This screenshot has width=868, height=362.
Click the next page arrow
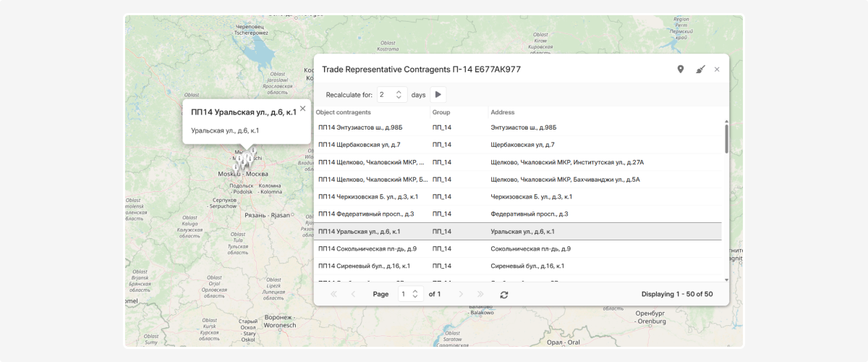461,295
